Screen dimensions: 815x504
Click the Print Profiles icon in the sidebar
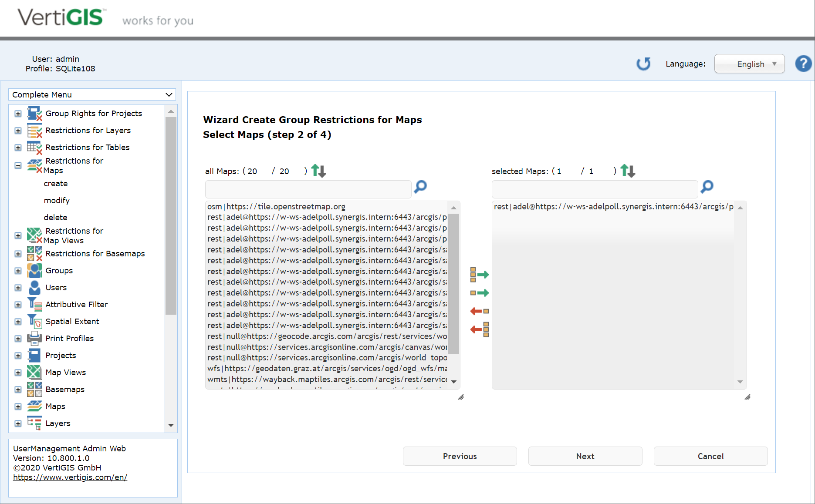click(x=34, y=338)
